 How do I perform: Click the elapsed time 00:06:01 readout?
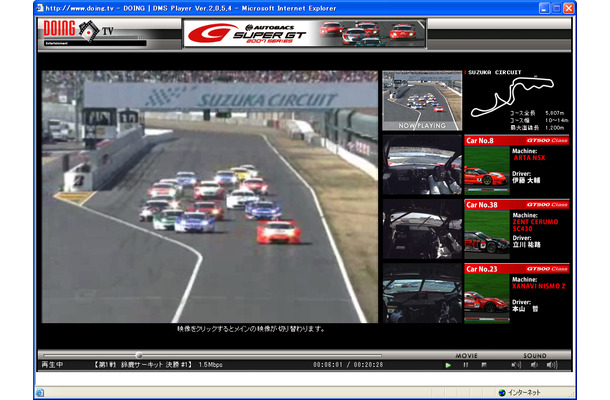click(x=328, y=365)
